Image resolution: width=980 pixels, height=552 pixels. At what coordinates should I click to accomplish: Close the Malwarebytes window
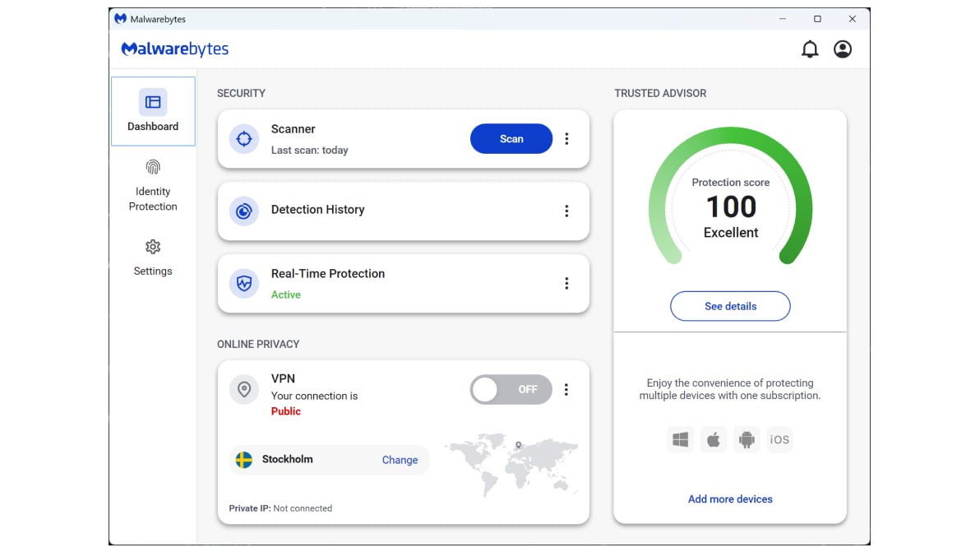[x=853, y=19]
